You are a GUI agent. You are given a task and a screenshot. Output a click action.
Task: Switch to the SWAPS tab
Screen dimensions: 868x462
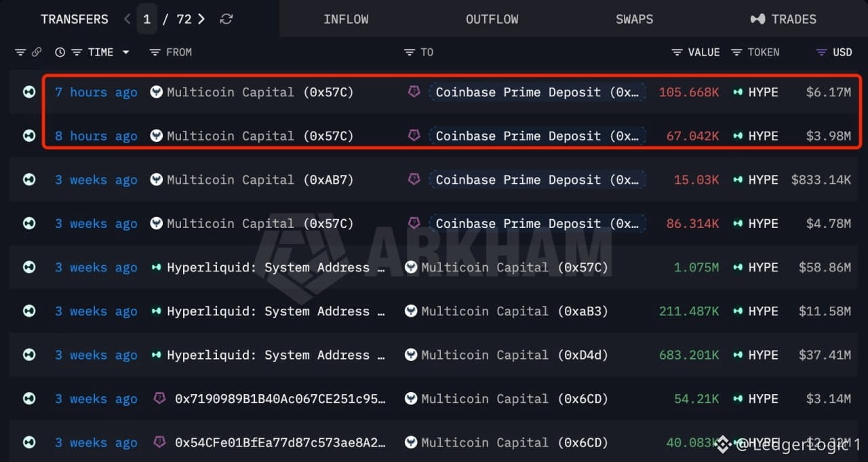(x=635, y=19)
